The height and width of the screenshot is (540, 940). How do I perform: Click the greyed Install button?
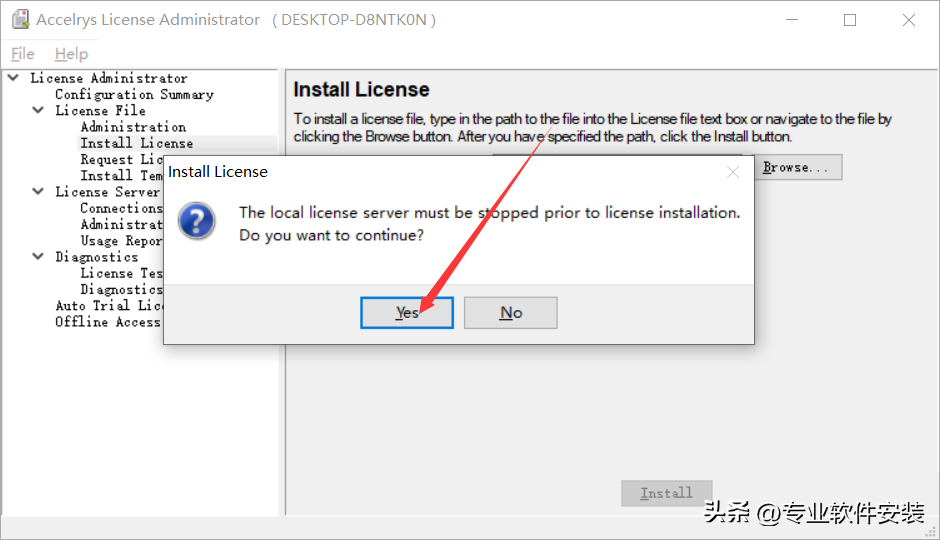pyautogui.click(x=666, y=493)
